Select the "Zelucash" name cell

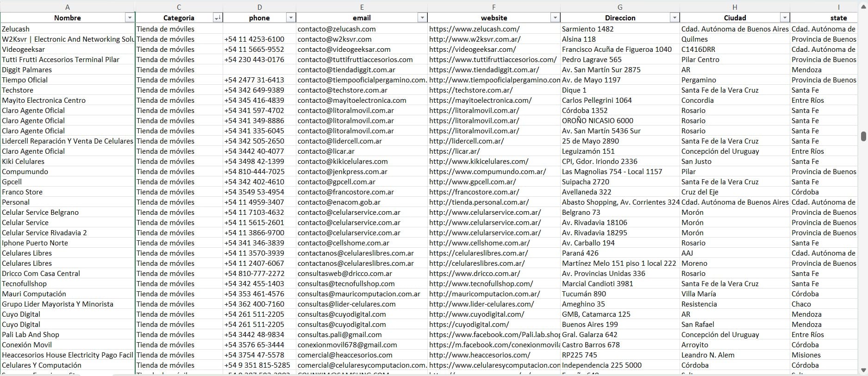(68, 29)
